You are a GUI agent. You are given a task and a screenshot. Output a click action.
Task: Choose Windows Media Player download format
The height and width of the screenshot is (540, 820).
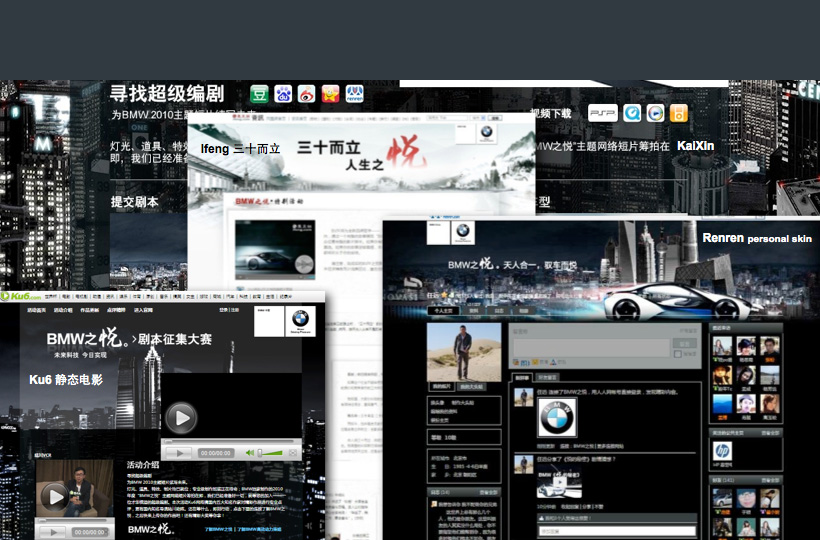point(655,113)
